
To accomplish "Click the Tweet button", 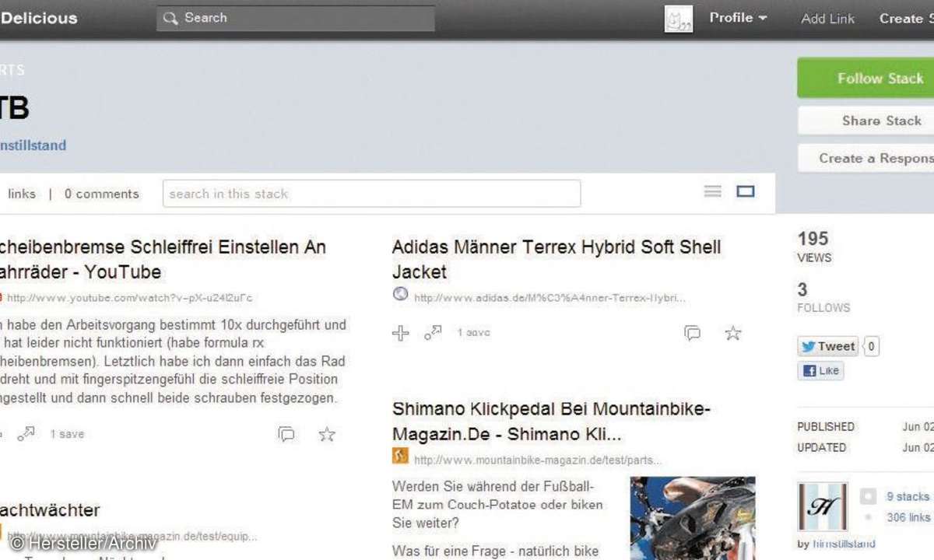I will tap(828, 346).
